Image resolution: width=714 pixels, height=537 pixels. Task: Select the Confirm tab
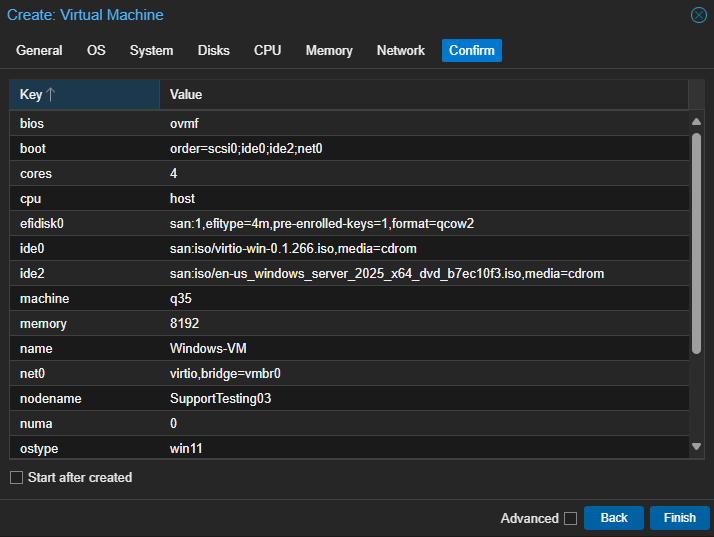(472, 50)
